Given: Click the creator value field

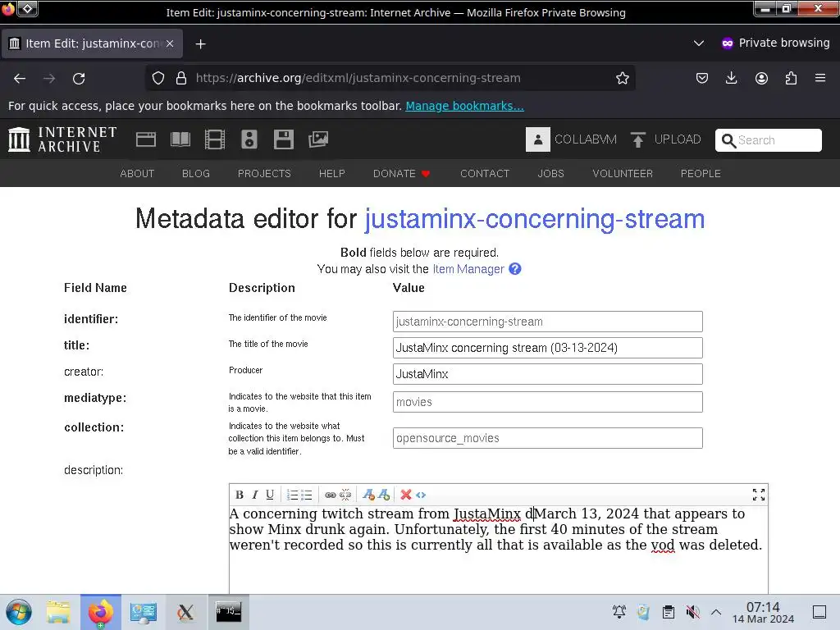Looking at the screenshot, I should point(547,374).
